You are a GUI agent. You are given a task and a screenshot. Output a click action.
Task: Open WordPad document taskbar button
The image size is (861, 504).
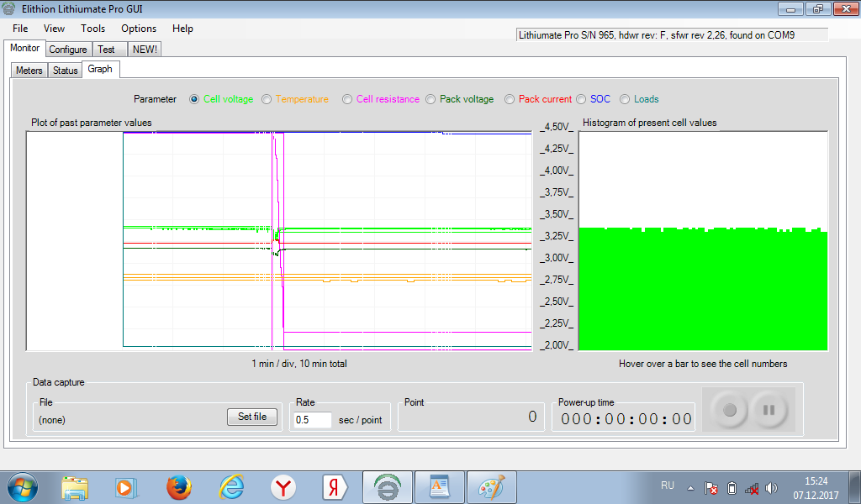coord(440,487)
